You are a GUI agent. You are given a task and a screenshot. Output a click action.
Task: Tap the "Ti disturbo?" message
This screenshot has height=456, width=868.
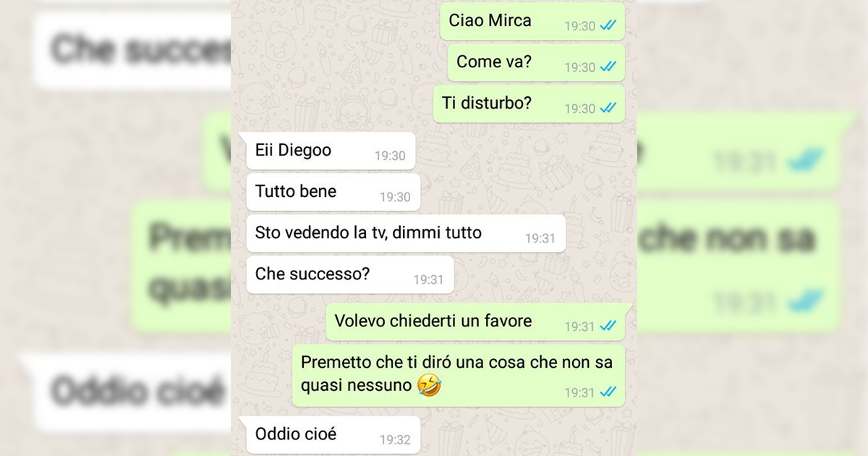tap(529, 104)
